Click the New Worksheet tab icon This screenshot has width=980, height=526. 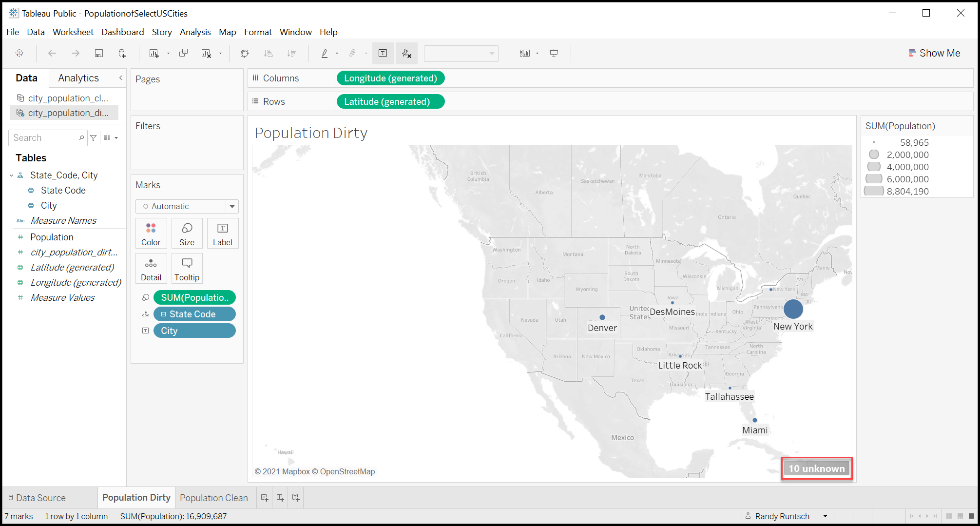265,498
